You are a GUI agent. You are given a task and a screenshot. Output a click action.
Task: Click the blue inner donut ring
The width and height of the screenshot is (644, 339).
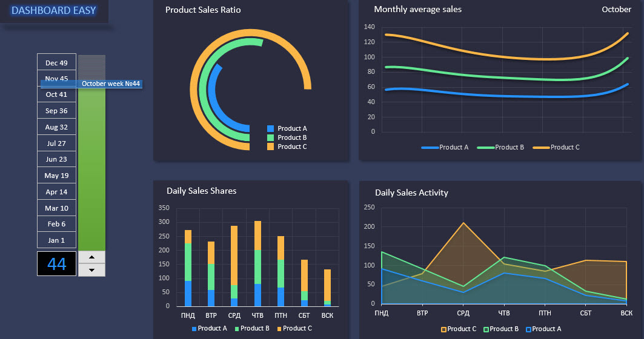[x=212, y=90]
